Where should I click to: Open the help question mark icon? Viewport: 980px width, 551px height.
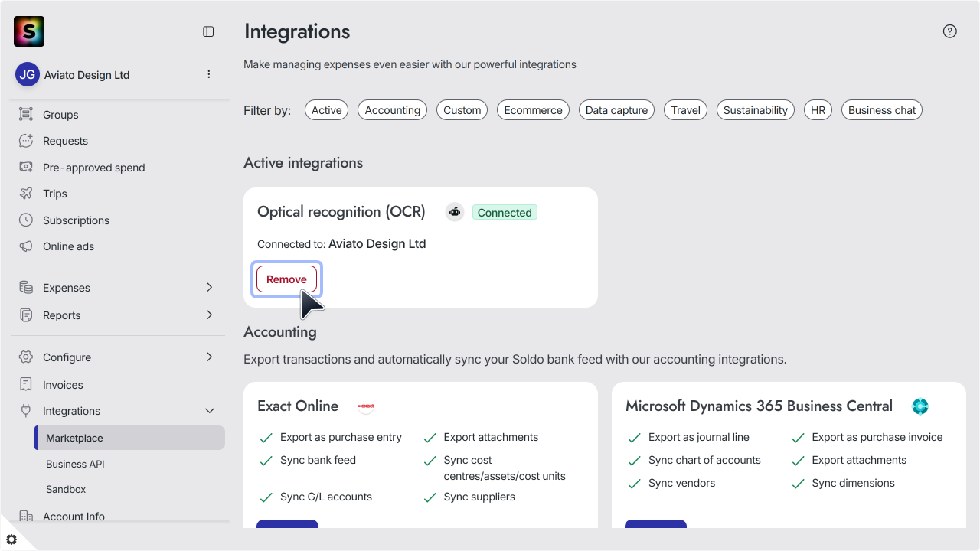point(950,31)
